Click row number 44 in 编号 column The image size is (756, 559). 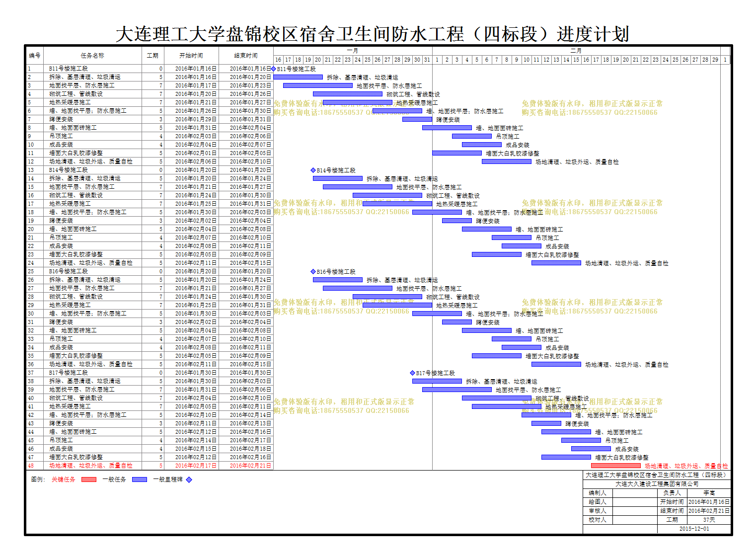[31, 432]
